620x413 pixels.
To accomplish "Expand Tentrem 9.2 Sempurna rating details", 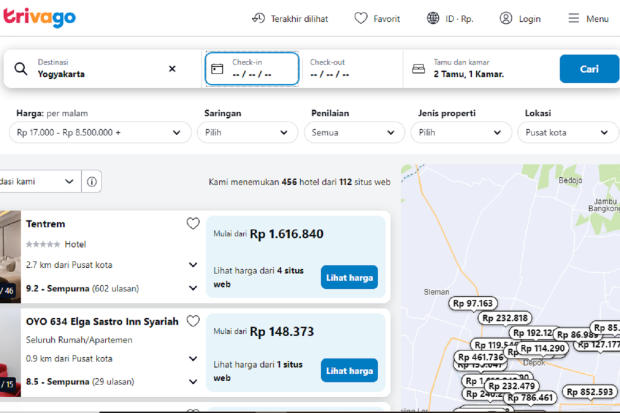I will coord(193,288).
